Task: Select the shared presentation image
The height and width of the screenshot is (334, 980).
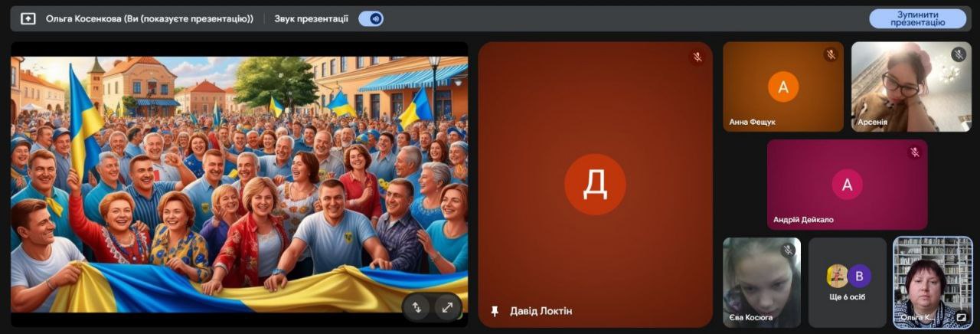Action: pyautogui.click(x=239, y=184)
